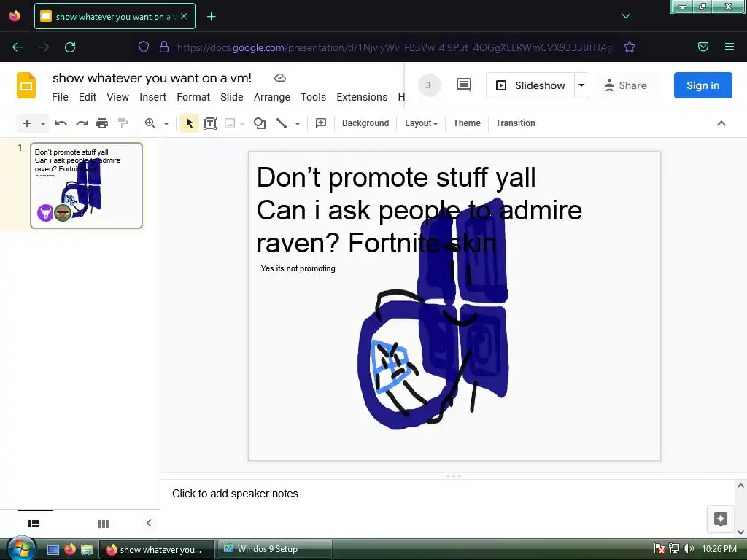This screenshot has width=747, height=560.
Task: Open the Extensions menu
Action: pos(362,97)
